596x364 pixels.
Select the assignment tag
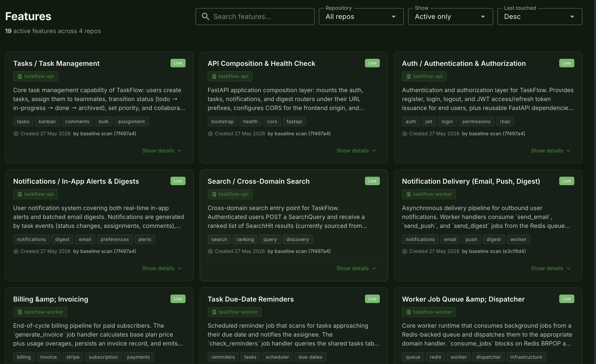(x=131, y=121)
